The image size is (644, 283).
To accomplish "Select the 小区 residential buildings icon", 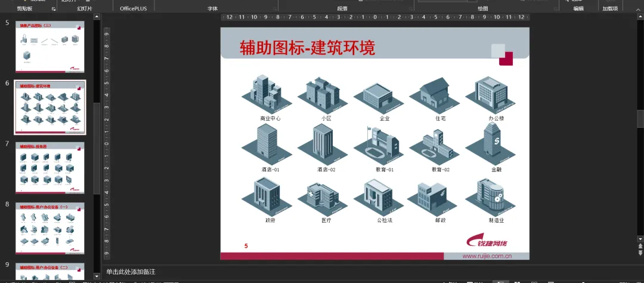I will [x=323, y=94].
